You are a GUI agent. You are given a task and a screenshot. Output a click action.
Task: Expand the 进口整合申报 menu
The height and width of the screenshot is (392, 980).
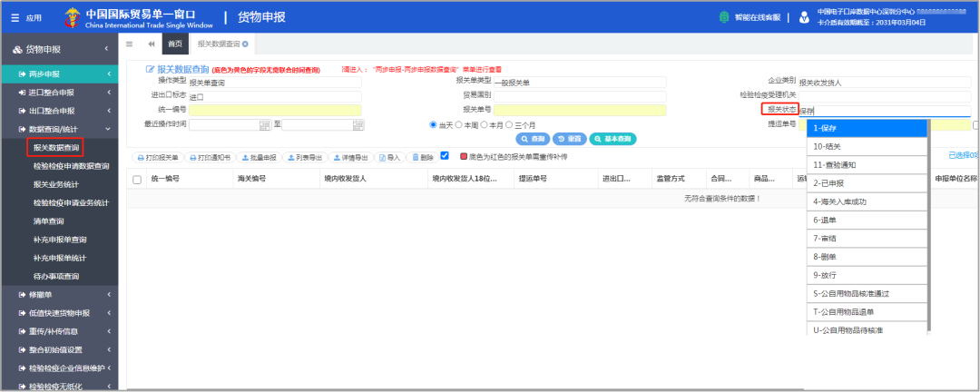(59, 93)
